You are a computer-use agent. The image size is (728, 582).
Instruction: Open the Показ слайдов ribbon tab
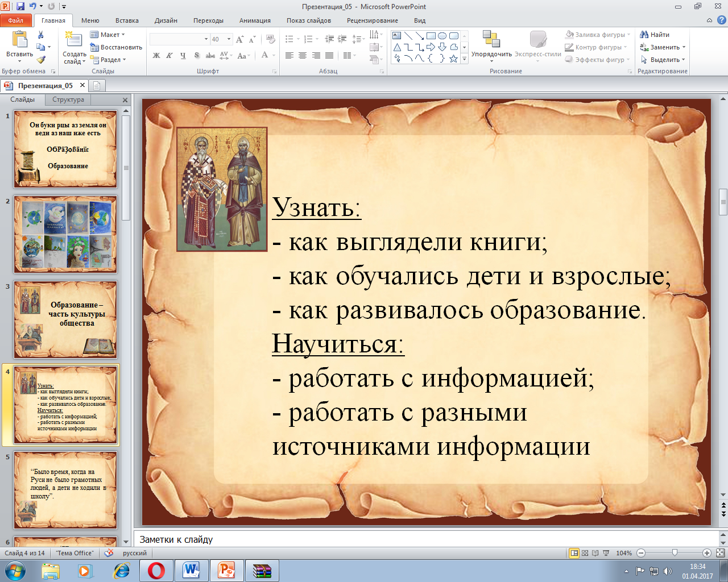[x=309, y=20]
